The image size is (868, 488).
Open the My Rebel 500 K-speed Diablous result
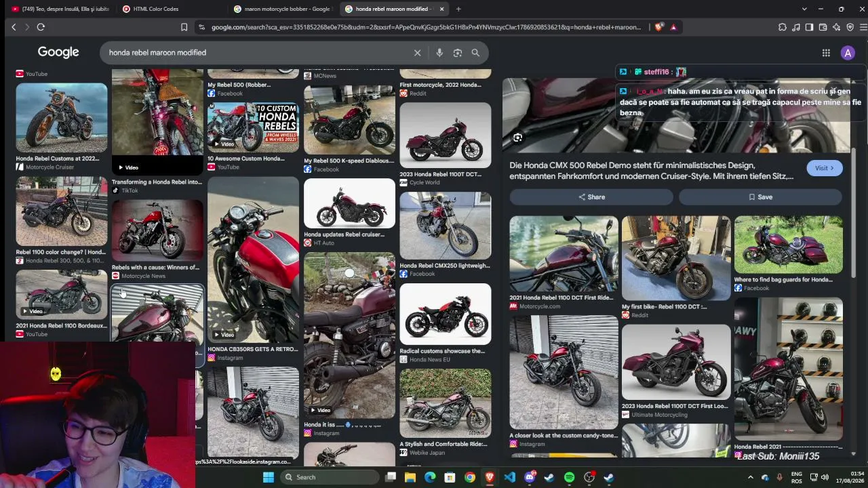[349, 120]
